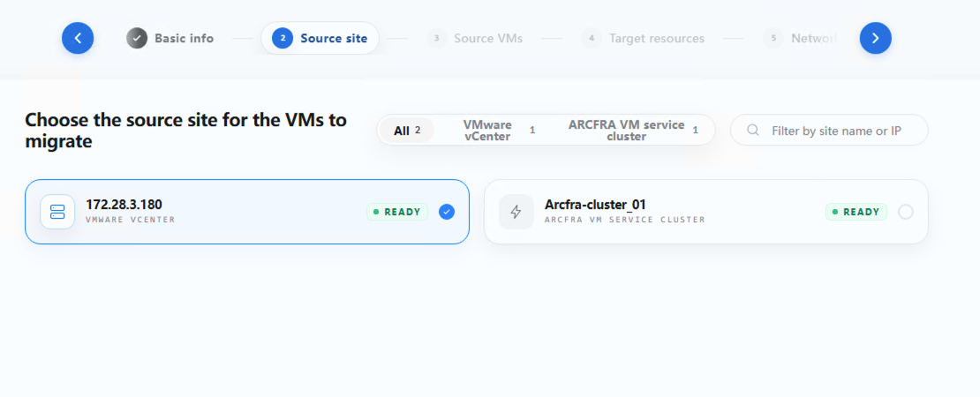Focus the Filter by site name field
Screen dimensions: 980x397
tap(829, 130)
